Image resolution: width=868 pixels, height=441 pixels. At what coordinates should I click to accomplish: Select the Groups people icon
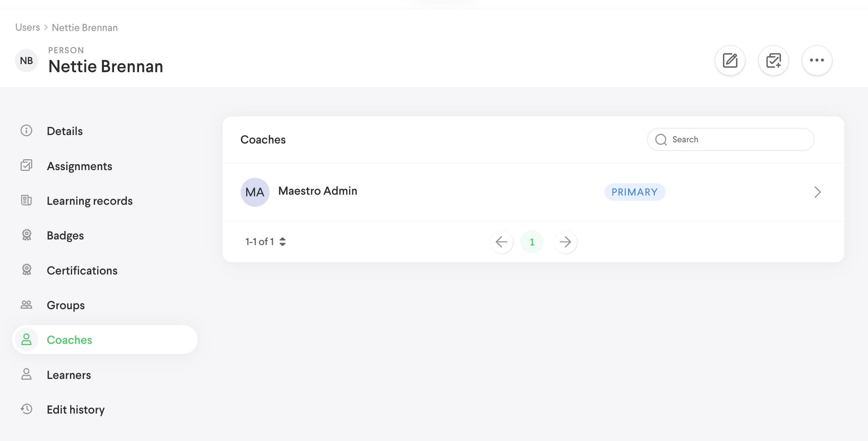(x=26, y=305)
